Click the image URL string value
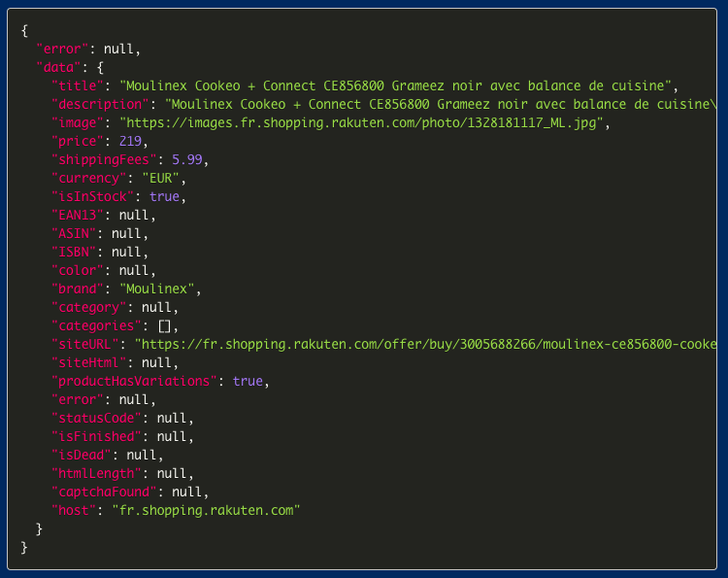This screenshot has height=578, width=728. click(362, 123)
